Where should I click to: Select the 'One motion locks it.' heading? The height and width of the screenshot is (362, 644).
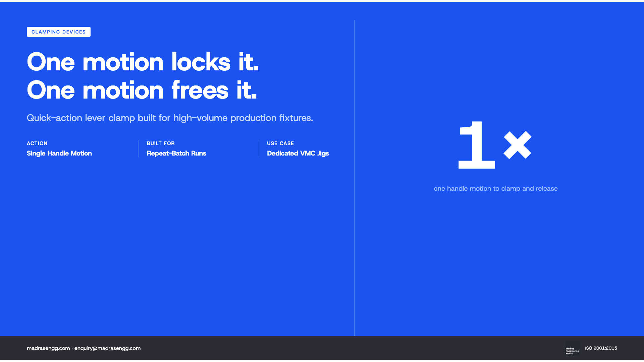[x=143, y=62]
